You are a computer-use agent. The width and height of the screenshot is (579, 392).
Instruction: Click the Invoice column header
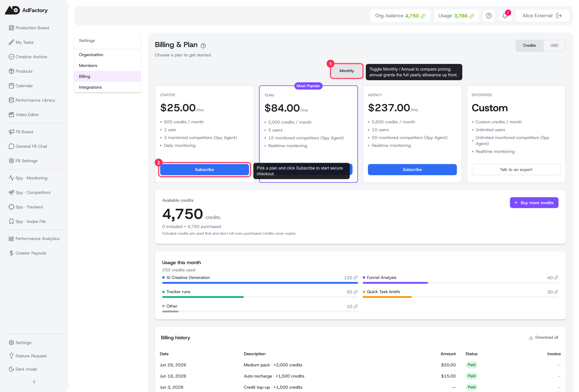click(x=554, y=354)
